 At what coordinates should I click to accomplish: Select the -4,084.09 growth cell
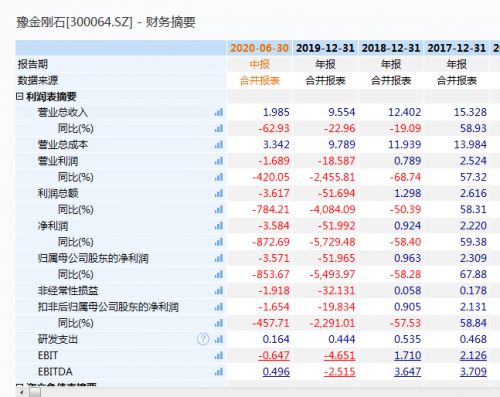tap(332, 210)
